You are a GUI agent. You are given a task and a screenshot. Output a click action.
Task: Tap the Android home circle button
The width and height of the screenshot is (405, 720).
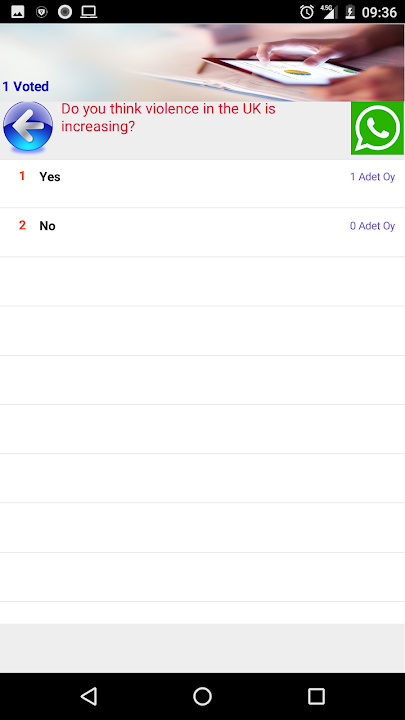click(x=202, y=696)
